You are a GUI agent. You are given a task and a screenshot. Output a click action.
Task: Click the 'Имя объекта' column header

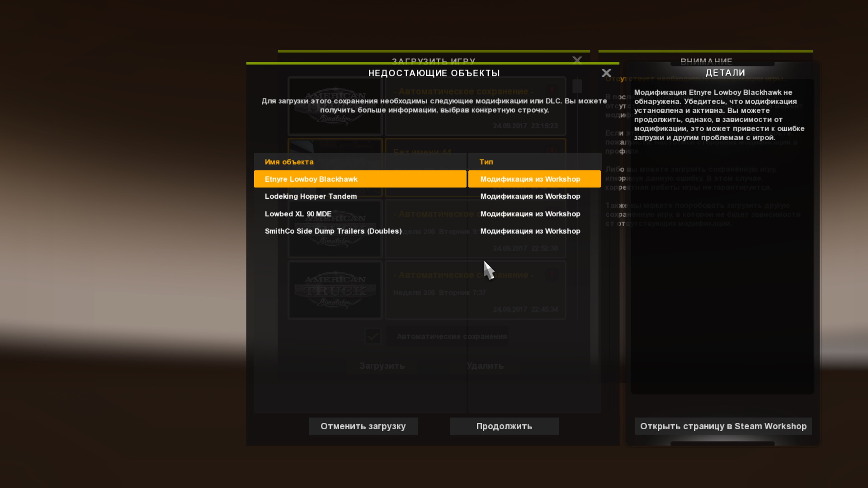tap(360, 161)
